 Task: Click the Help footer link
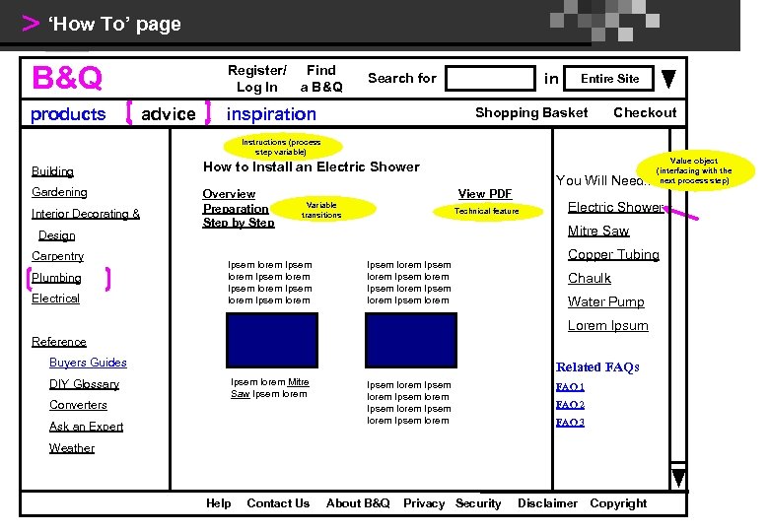[218, 503]
